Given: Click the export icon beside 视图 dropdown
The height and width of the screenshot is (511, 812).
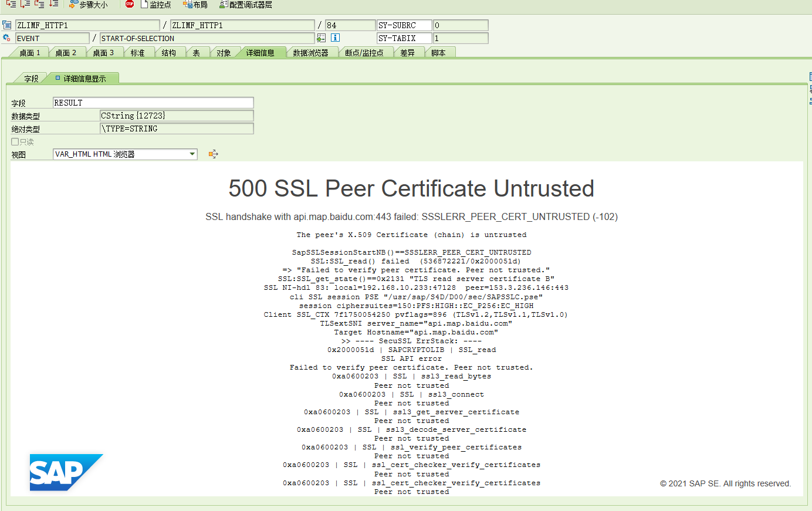Looking at the screenshot, I should pos(214,154).
